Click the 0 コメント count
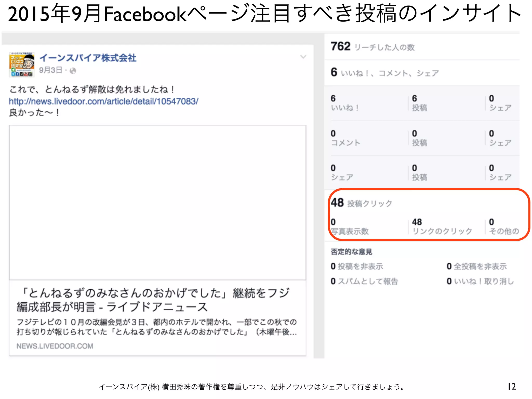This screenshot has height=399, width=532. point(345,138)
